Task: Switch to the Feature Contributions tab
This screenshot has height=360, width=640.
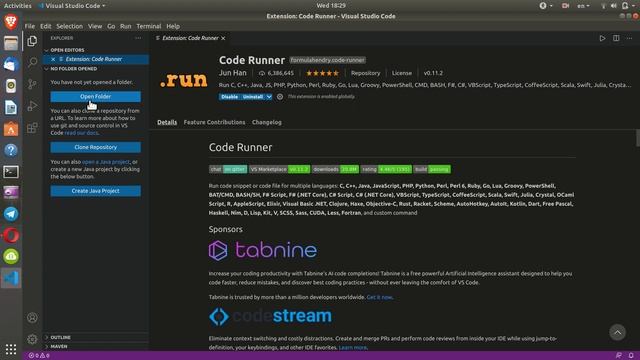Action: (214, 122)
